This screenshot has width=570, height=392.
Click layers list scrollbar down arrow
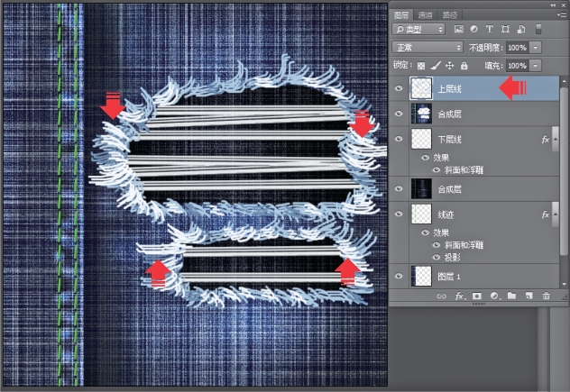point(565,284)
